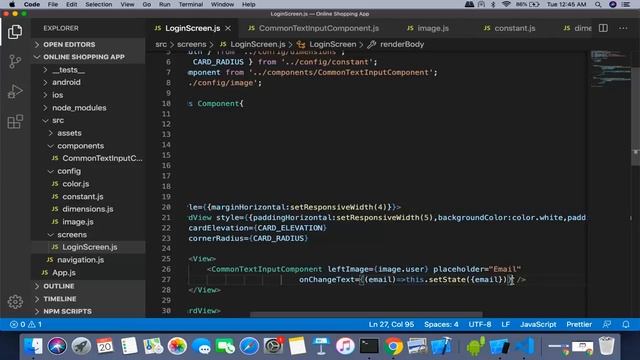The image size is (640, 360).
Task: Open Terminal in the dock
Action: 369,346
